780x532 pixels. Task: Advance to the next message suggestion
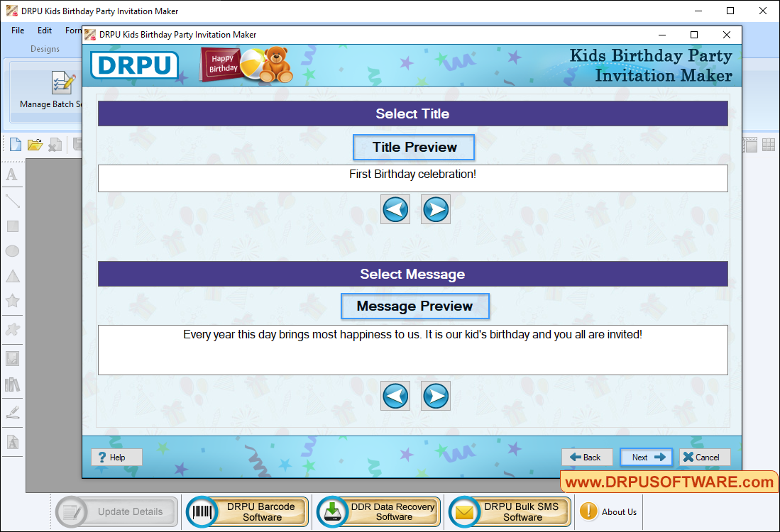pyautogui.click(x=435, y=396)
